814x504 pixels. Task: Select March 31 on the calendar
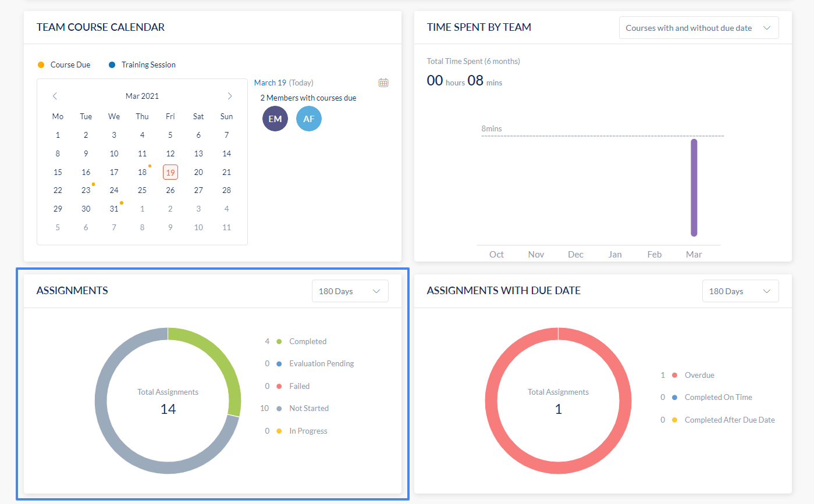click(114, 209)
